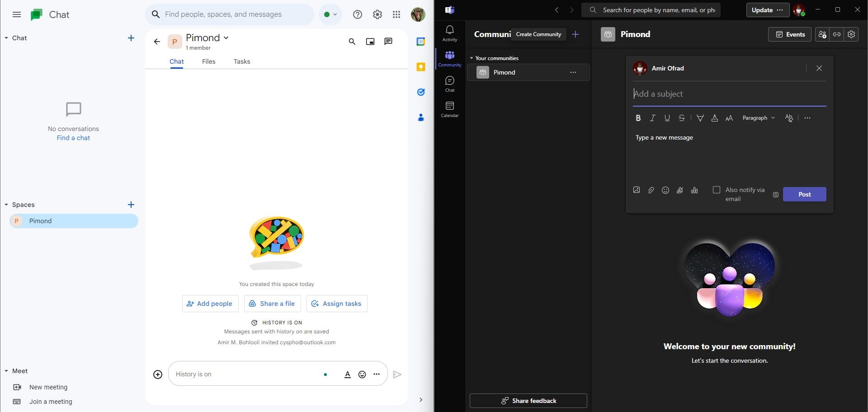Open the Google Chat hamburger menu
The image size is (868, 412).
click(x=17, y=14)
